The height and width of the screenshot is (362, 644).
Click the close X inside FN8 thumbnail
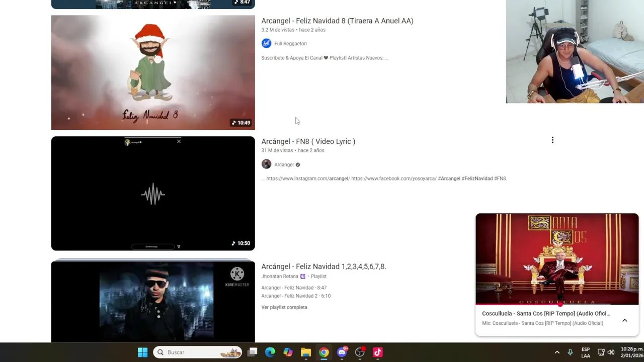(179, 142)
